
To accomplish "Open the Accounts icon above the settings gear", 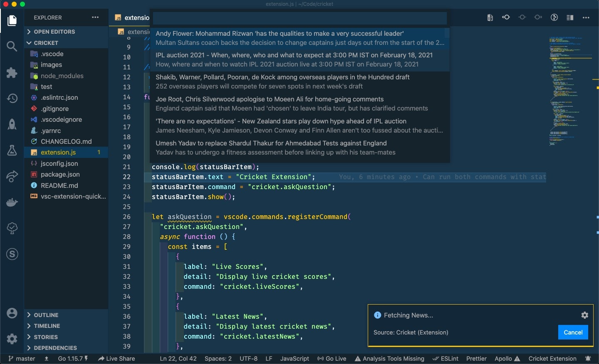I will point(12,313).
